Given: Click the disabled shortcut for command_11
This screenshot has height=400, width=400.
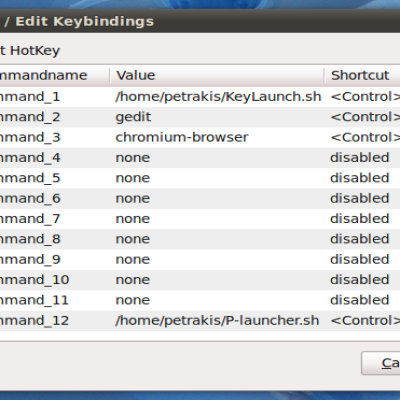Looking at the screenshot, I should [360, 300].
